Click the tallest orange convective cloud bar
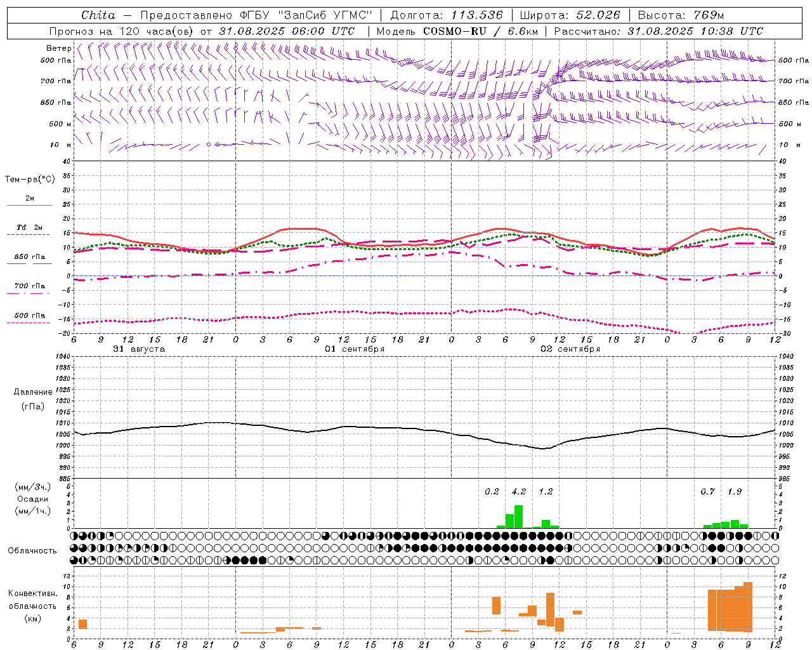The width and height of the screenshot is (812, 650). click(748, 607)
